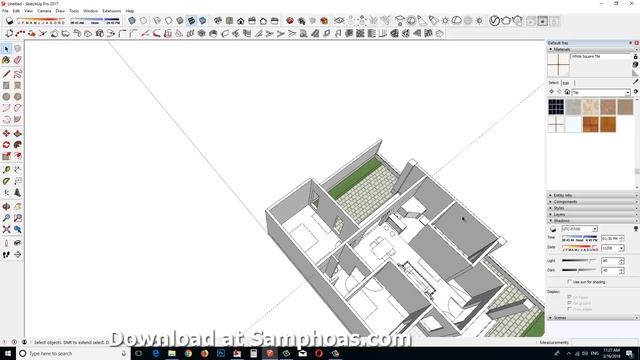Expand the Components panel
Screen dimensions: 640x360
[x=551, y=202]
